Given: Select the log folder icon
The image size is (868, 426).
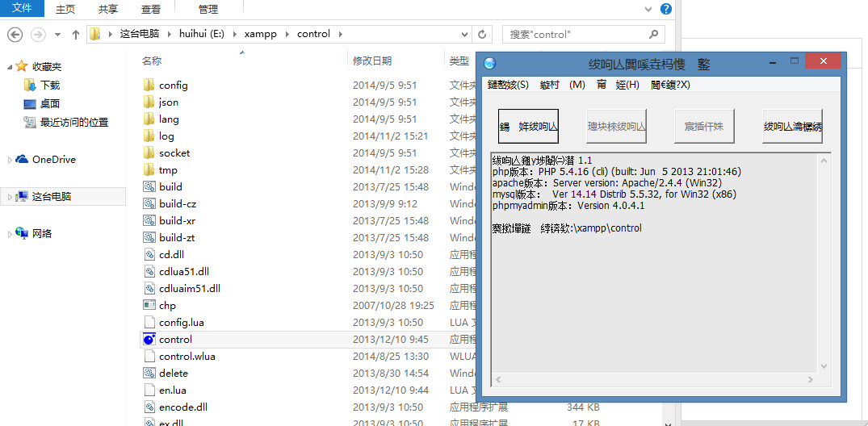Looking at the screenshot, I should pyautogui.click(x=149, y=136).
